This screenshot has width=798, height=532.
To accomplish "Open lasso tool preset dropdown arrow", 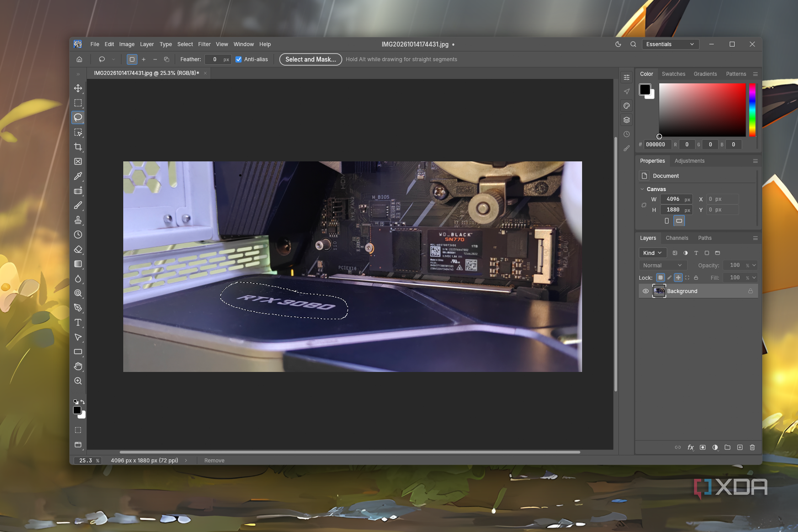I will coord(114,59).
